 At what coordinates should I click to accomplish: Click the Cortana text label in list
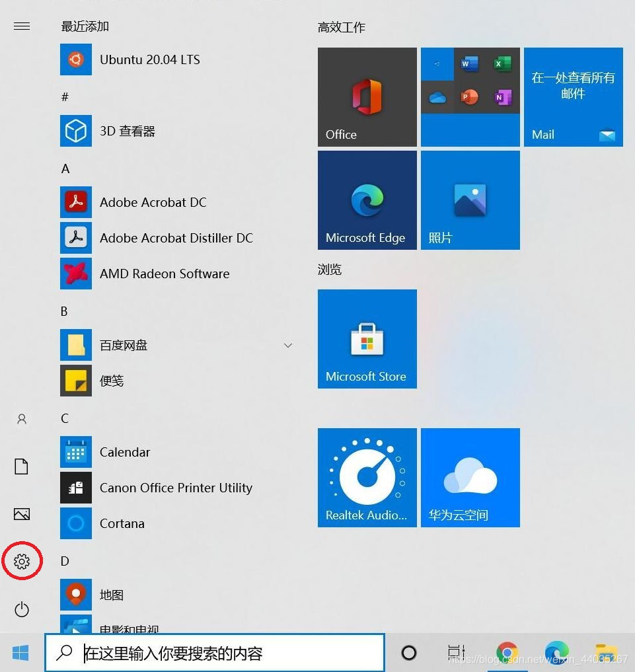(x=122, y=524)
